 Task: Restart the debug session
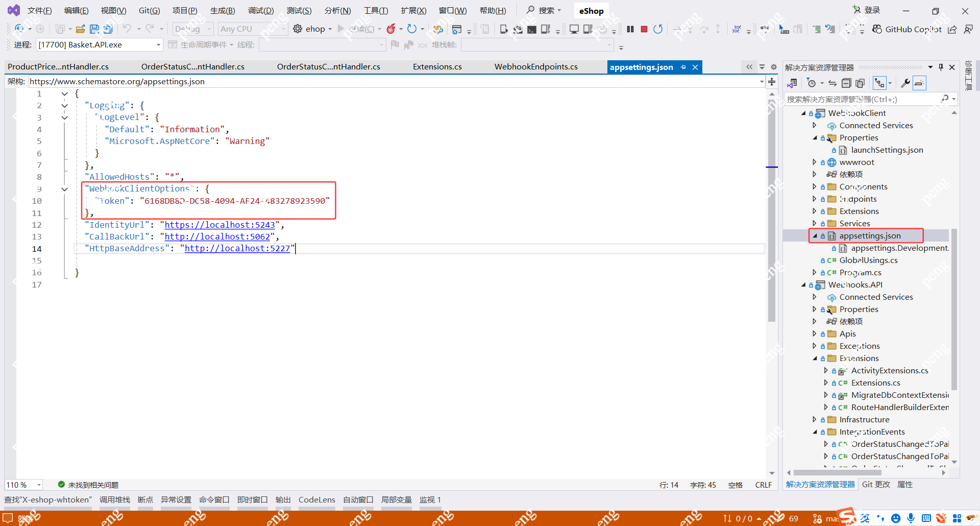pyautogui.click(x=658, y=29)
